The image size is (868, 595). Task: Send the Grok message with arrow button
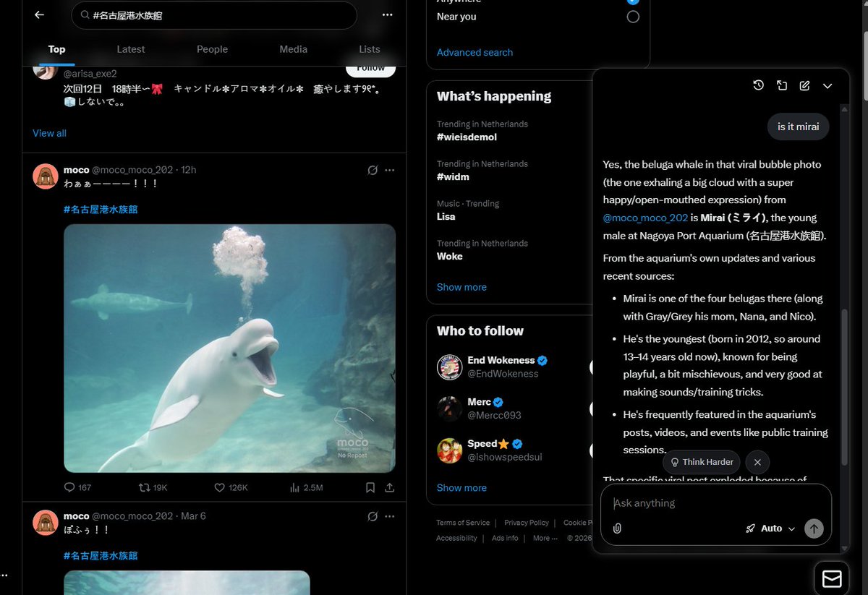814,528
